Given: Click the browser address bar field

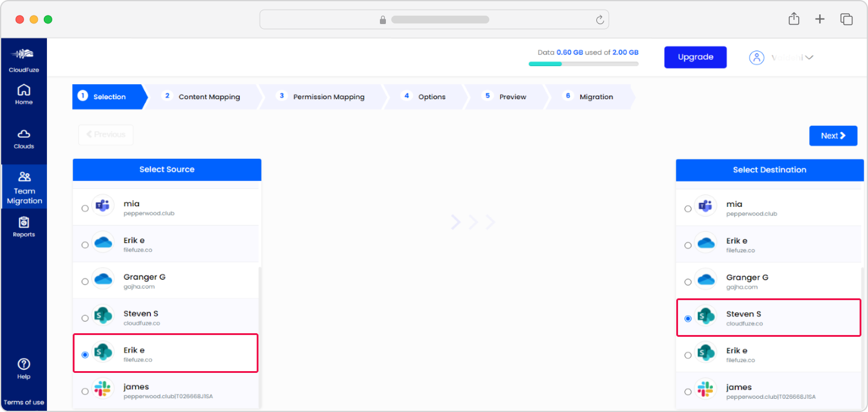Looking at the screenshot, I should [x=434, y=19].
